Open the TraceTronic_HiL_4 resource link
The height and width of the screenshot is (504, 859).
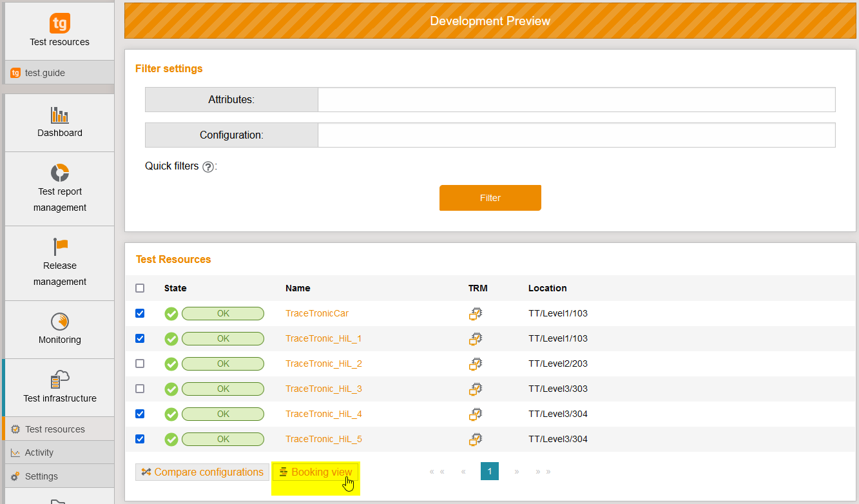click(323, 414)
